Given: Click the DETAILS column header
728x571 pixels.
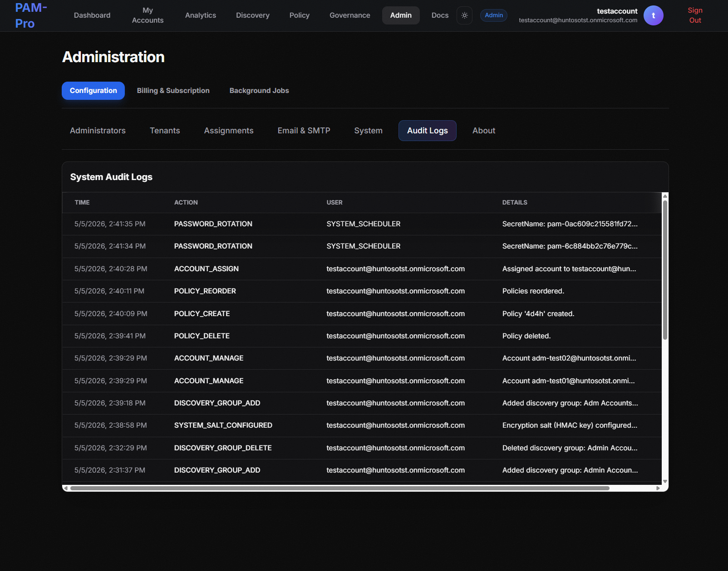Looking at the screenshot, I should 515,203.
